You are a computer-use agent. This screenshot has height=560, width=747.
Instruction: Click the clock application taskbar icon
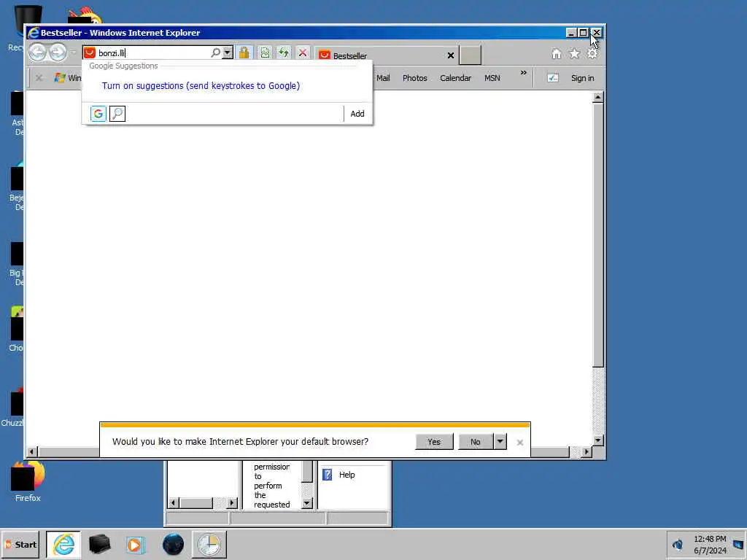(209, 544)
